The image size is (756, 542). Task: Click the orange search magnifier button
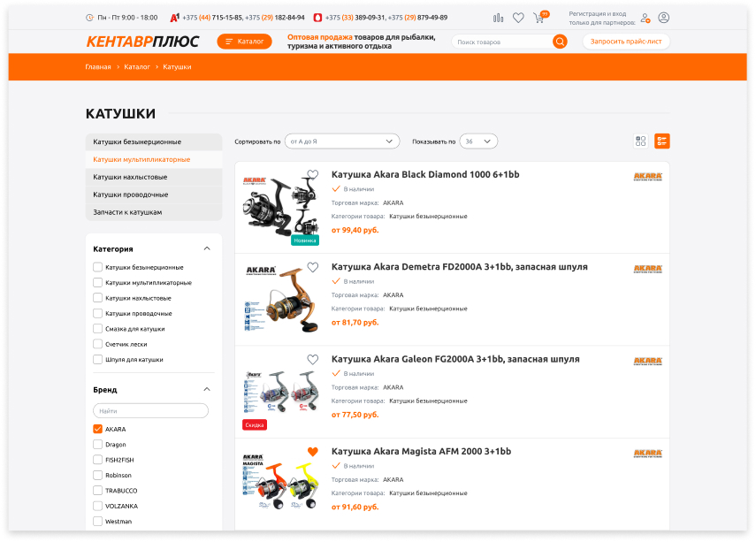pos(560,42)
